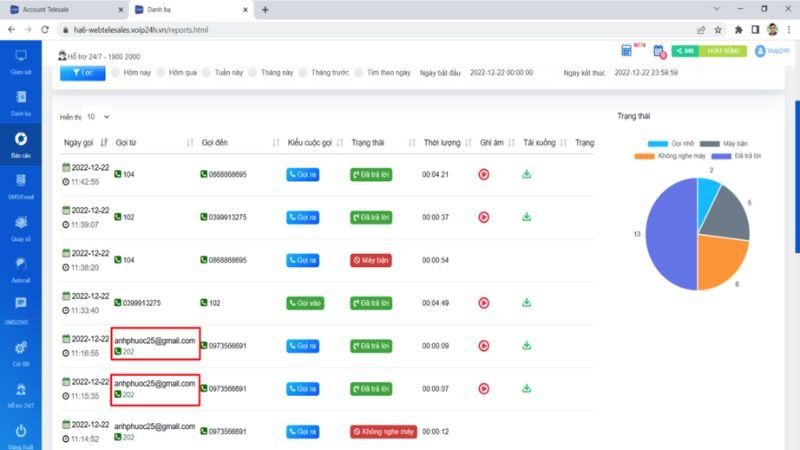Screen dimensions: 800x450
Task: Bookmark this page with the star icon
Action: [718, 30]
